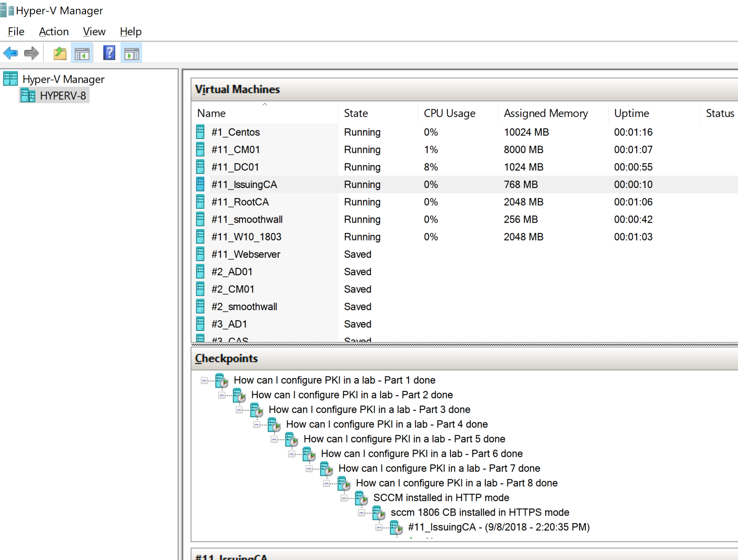
Task: Open the Action menu
Action: (54, 32)
